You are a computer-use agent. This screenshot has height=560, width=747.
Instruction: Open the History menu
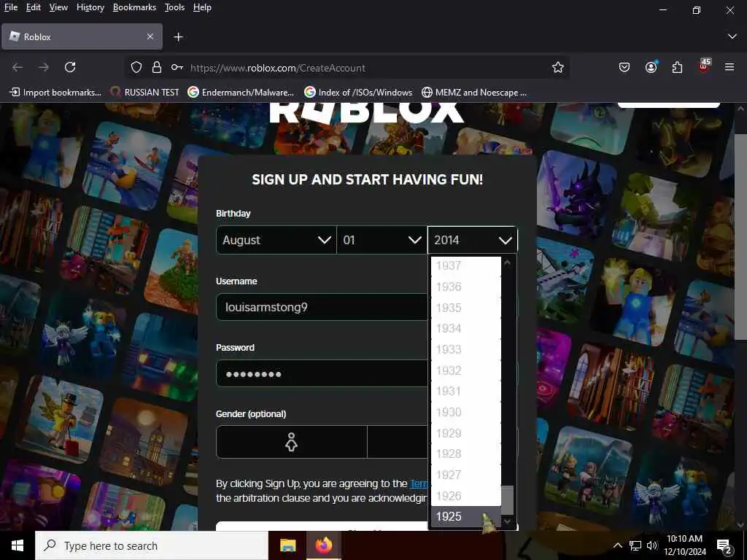(x=90, y=7)
